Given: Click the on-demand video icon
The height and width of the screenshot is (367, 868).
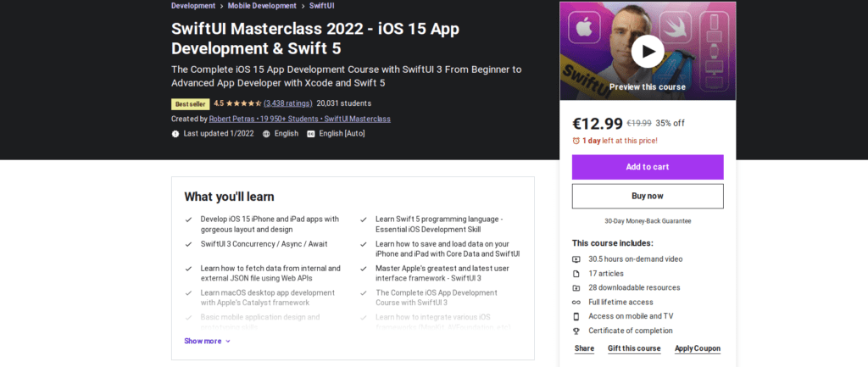Looking at the screenshot, I should (x=576, y=259).
